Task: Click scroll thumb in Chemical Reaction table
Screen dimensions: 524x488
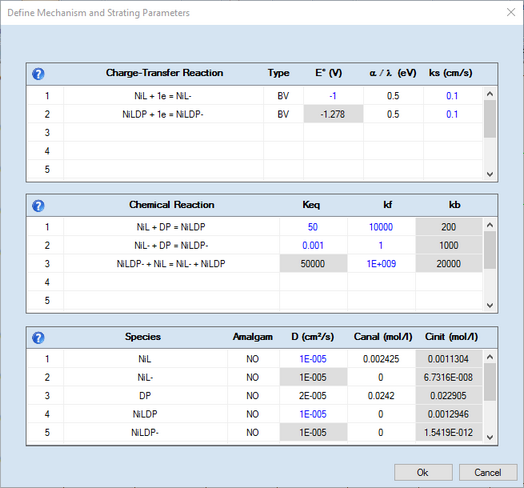Action: point(490,250)
